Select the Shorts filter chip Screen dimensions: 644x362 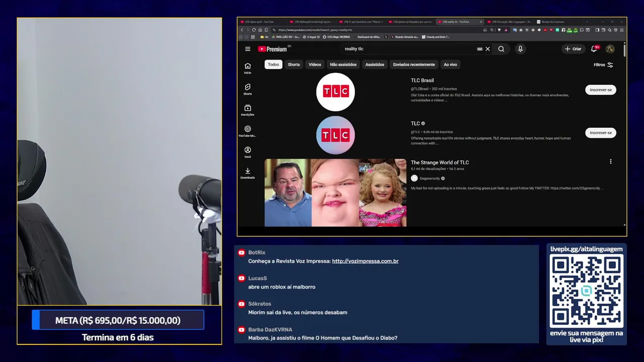coord(294,64)
